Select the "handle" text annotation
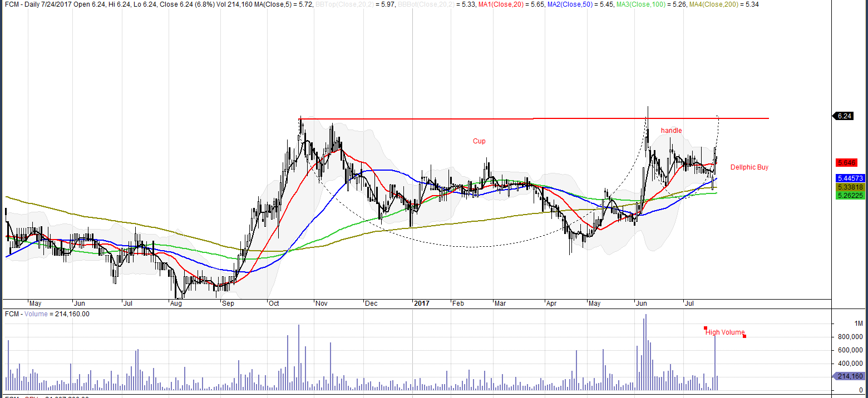 671,131
